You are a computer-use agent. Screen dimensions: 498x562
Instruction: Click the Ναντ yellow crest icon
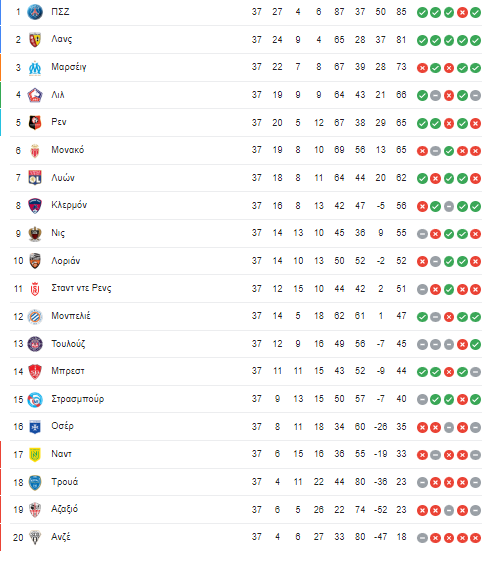(x=35, y=454)
